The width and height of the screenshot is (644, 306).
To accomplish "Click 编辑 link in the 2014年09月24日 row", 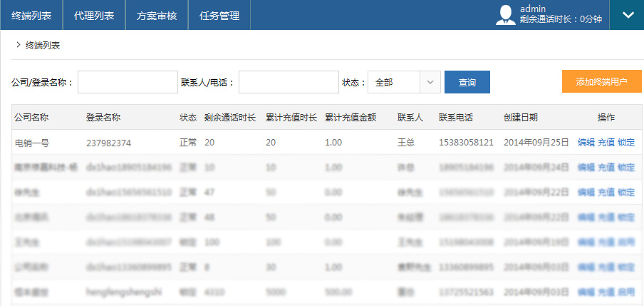I will [586, 168].
